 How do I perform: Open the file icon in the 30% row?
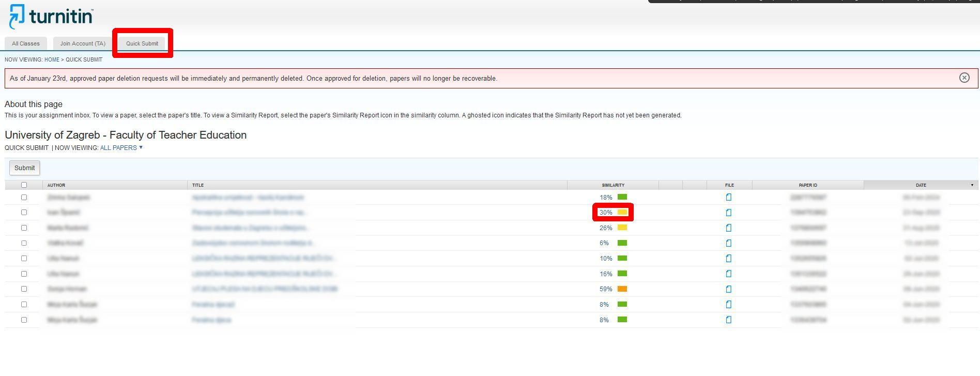tap(728, 213)
